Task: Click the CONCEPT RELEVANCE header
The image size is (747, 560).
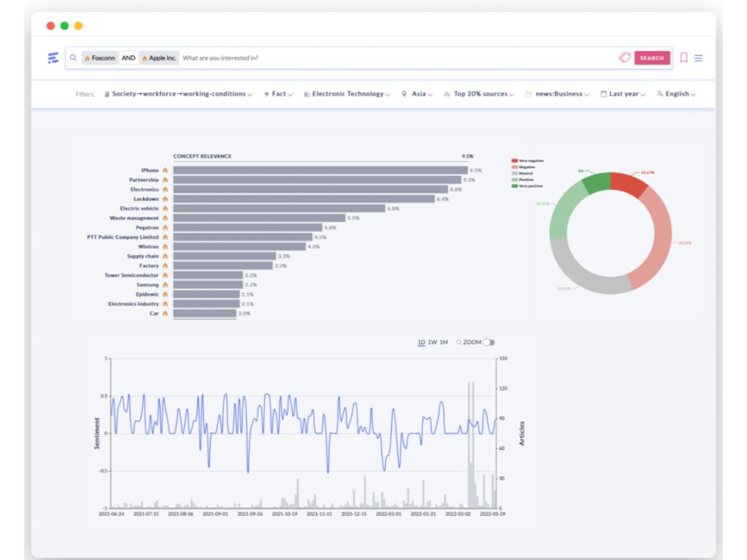Action: (202, 156)
